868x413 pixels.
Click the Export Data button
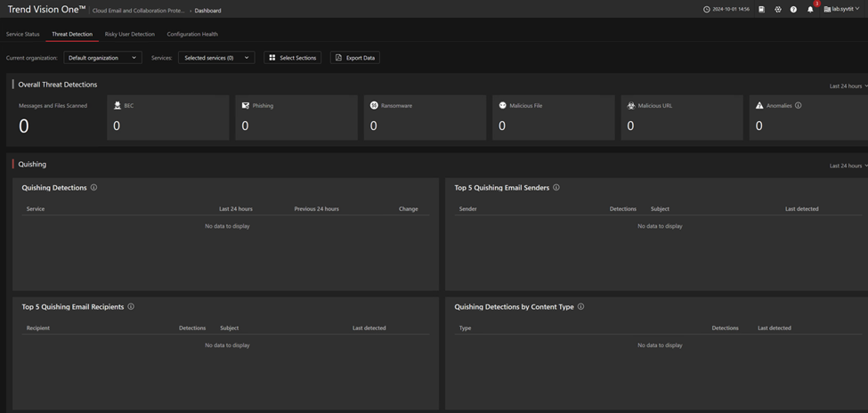355,58
